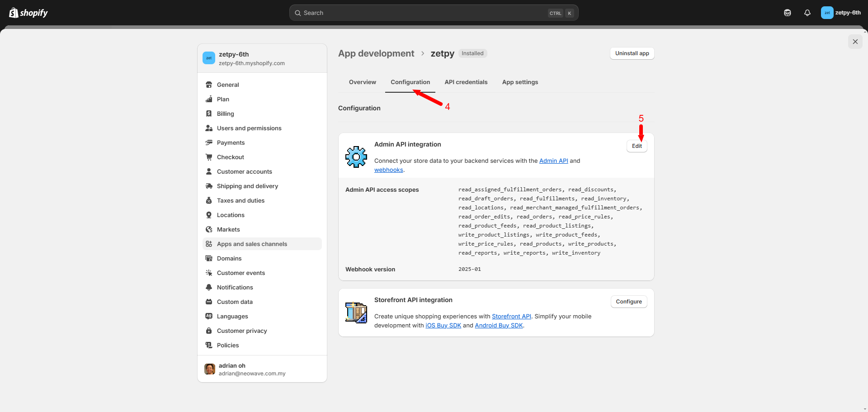The width and height of the screenshot is (868, 412).
Task: Switch to the App settings tab
Action: (x=520, y=82)
